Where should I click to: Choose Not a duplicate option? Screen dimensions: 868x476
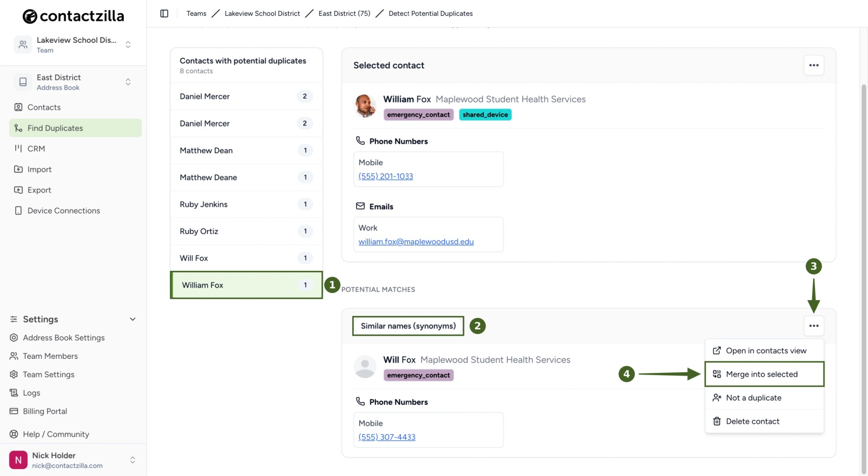point(764,398)
